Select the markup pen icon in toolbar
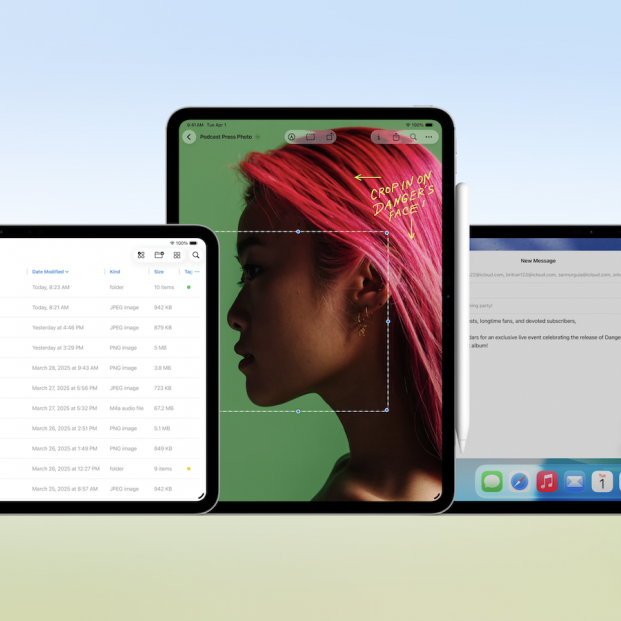The height and width of the screenshot is (621, 621). [292, 137]
